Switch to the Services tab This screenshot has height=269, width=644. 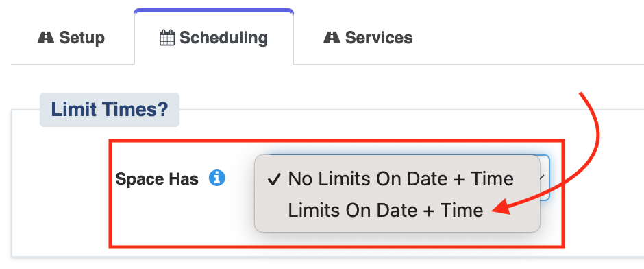tap(369, 38)
